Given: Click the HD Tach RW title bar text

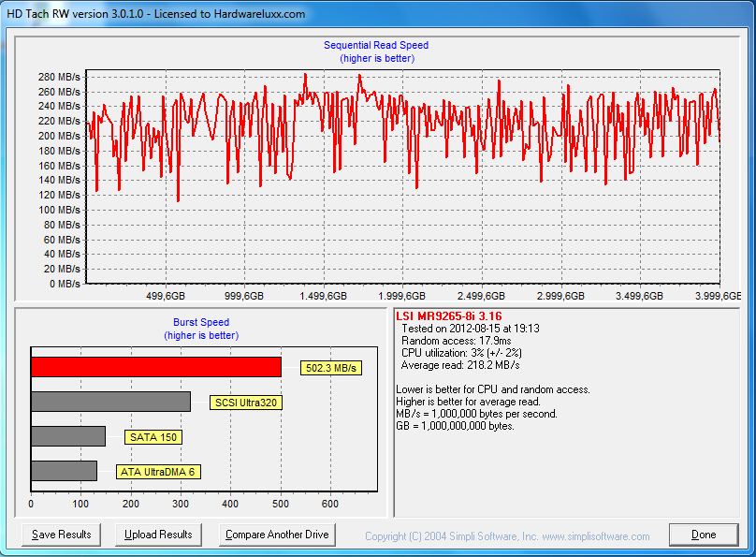Looking at the screenshot, I should tap(155, 14).
